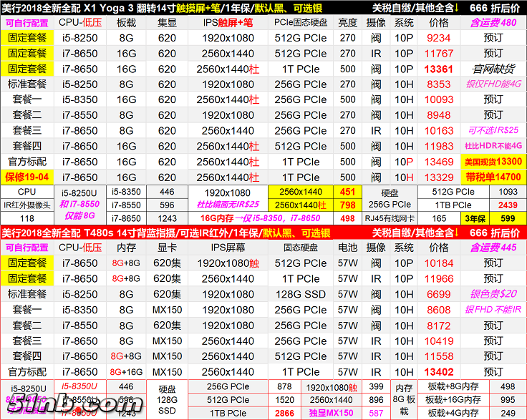Click the 带税单14700 yellow cell
The image size is (527, 420).
(x=493, y=177)
